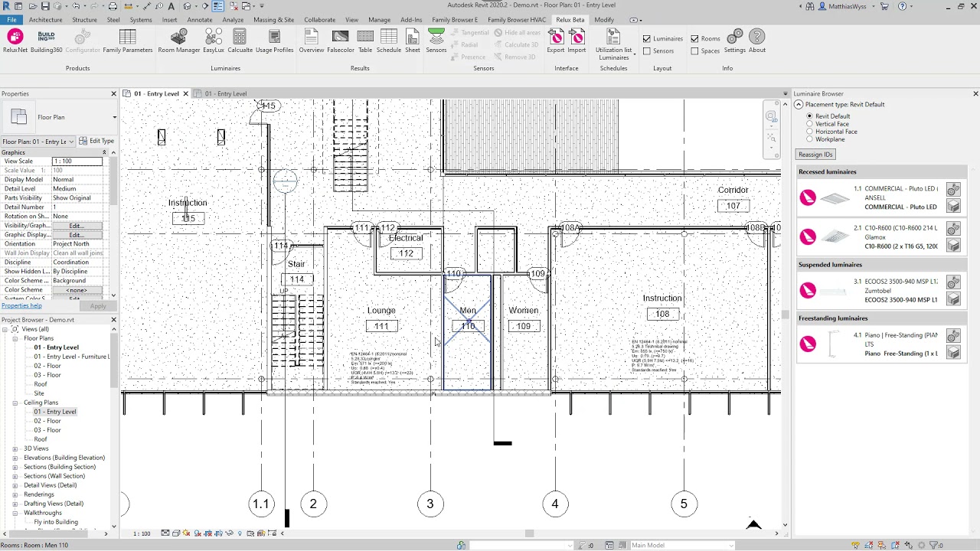Open the results Sheet
This screenshot has height=551, width=980.
[413, 41]
